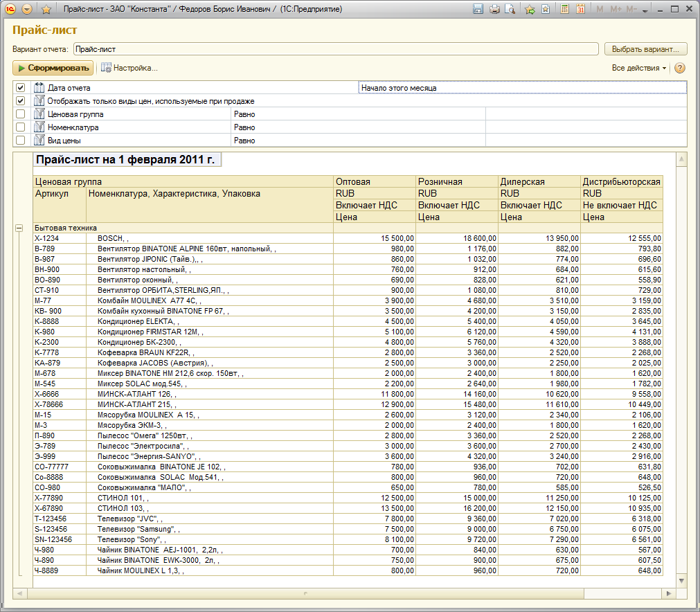
Task: Open the Настройка... settings
Action: tap(129, 68)
